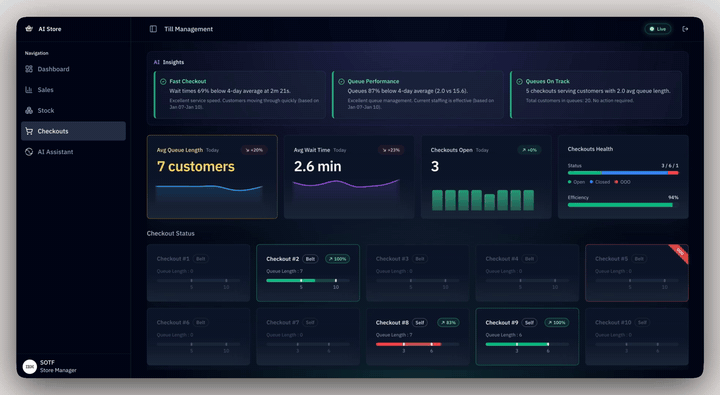The image size is (720, 395).
Task: Click the '7 customers' value
Action: [196, 166]
